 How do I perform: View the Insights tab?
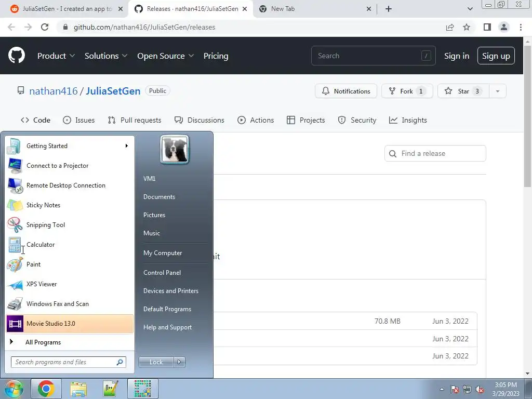pos(408,120)
